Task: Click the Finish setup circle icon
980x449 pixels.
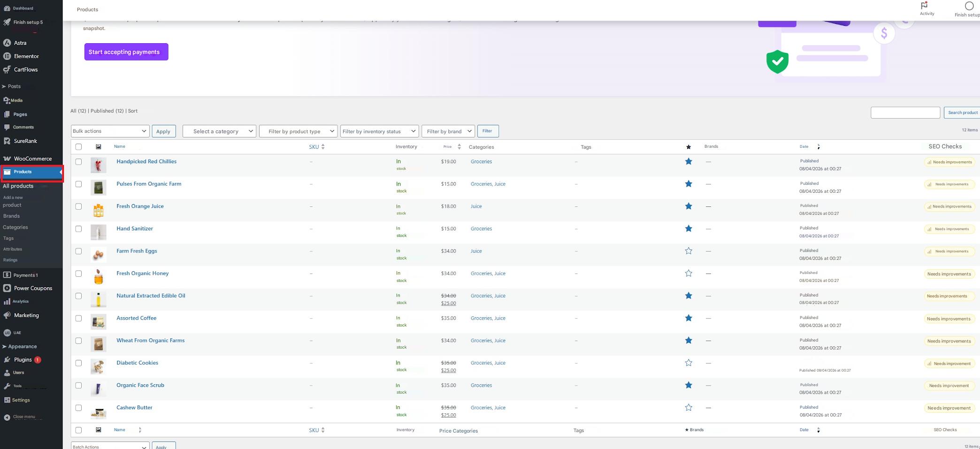Action: point(969,6)
